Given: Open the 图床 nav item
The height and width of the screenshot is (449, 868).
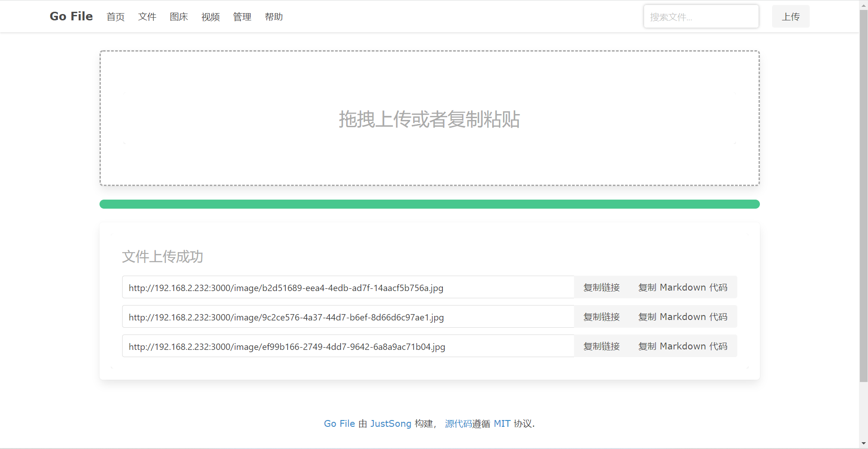Looking at the screenshot, I should pyautogui.click(x=179, y=17).
